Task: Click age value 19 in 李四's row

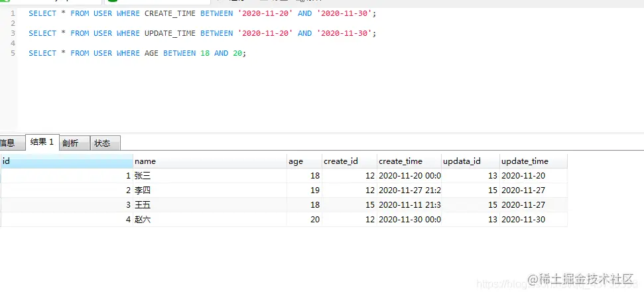Action: pos(304,190)
